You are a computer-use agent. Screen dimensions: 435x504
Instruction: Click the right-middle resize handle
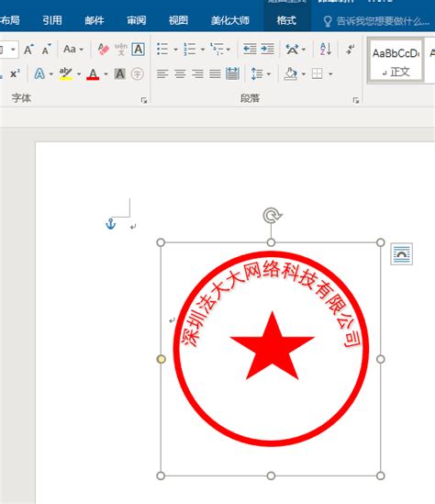click(380, 359)
